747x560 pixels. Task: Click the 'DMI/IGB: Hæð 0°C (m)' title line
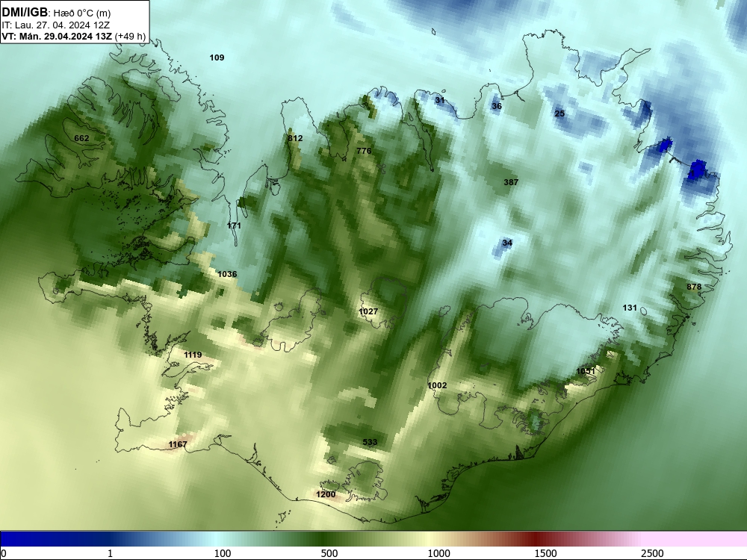click(x=56, y=13)
